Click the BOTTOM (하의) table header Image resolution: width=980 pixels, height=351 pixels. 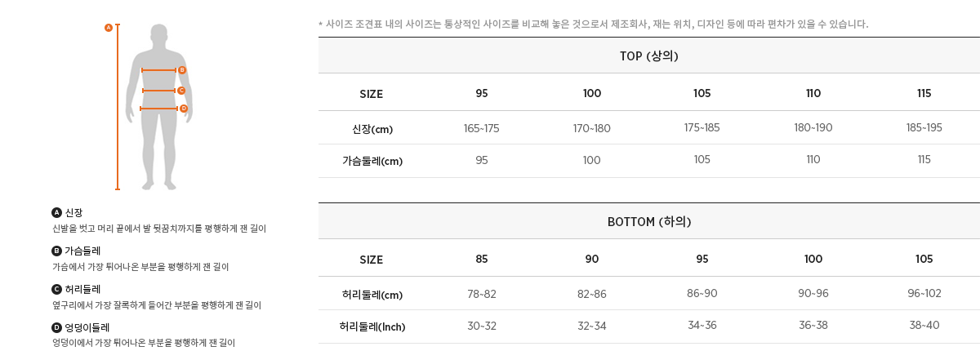(x=649, y=221)
